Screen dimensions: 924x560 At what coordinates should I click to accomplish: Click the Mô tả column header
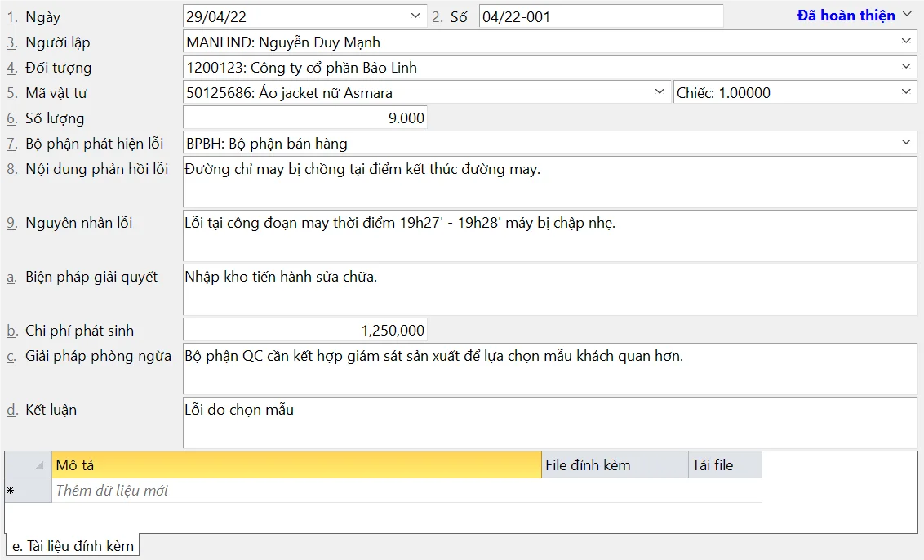(296, 465)
